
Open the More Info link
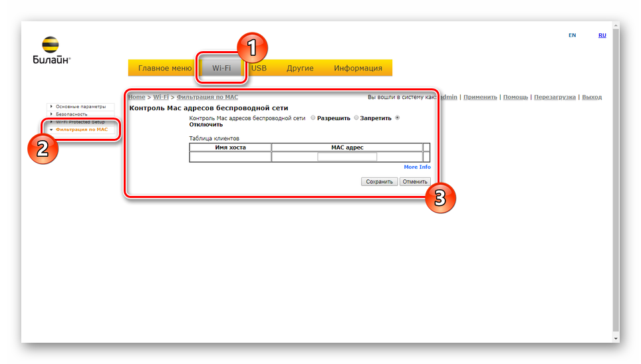[x=417, y=167]
